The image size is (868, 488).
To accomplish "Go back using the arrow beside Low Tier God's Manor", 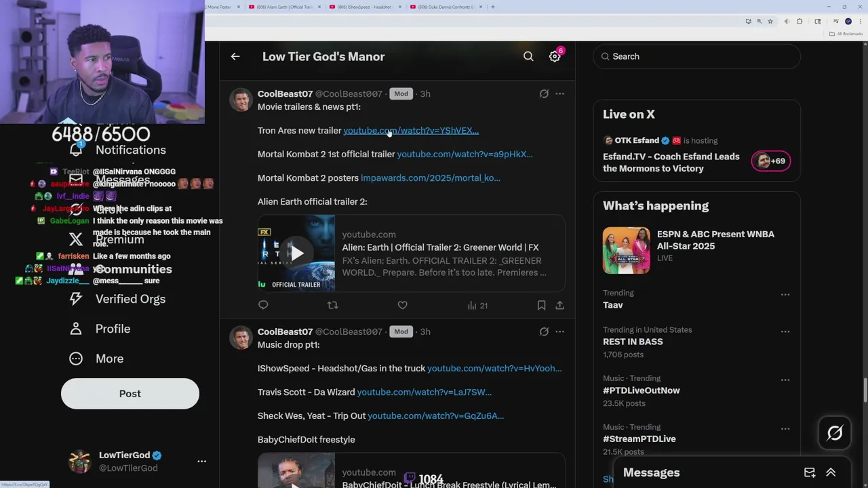I will tap(235, 56).
